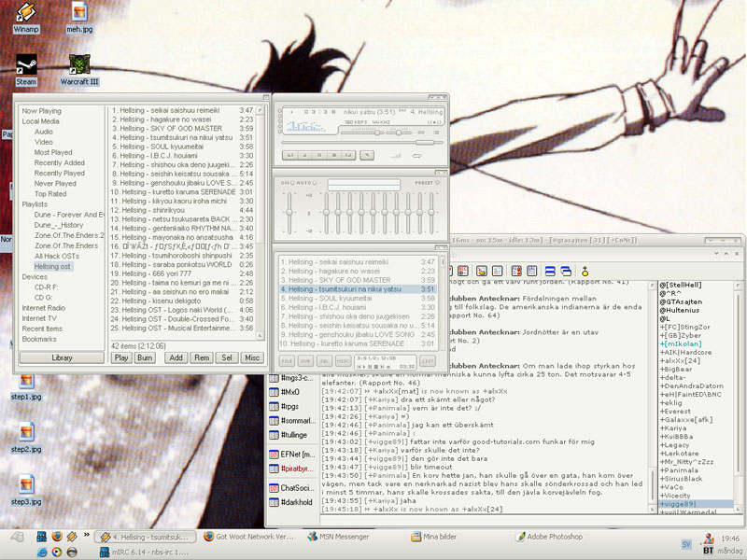Open the Misc menu in the playlist editor
This screenshot has height=560, width=747.
click(251, 357)
